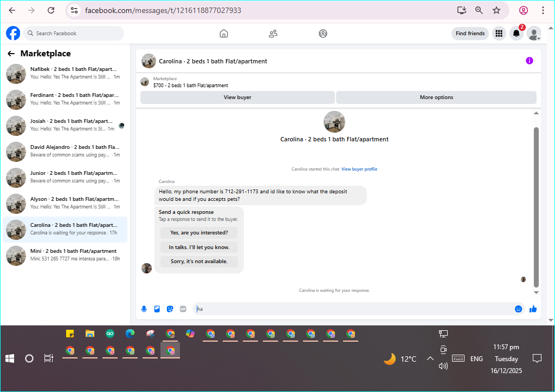Open the Junior conversation
Viewport: 555px width, 392px height.
(65, 177)
